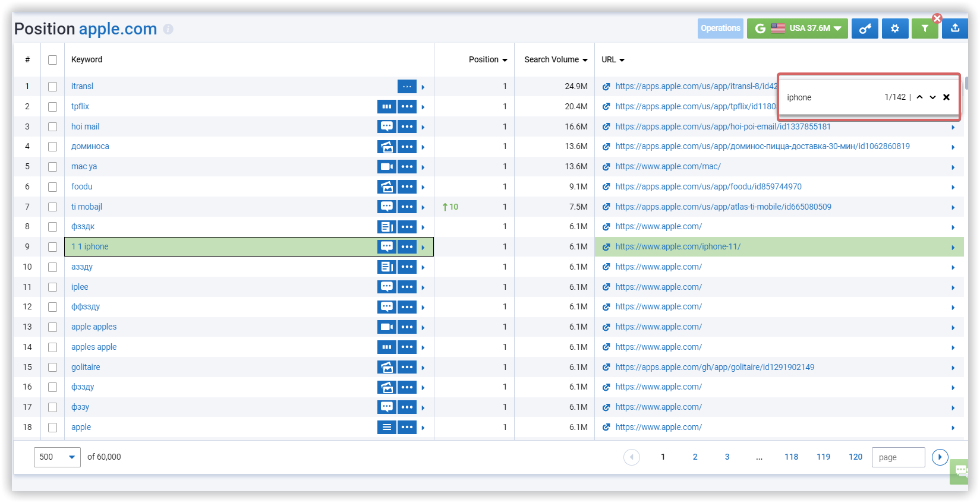Click the three-dots button for ti mobajl
Image resolution: width=980 pixels, height=503 pixels.
click(x=407, y=207)
